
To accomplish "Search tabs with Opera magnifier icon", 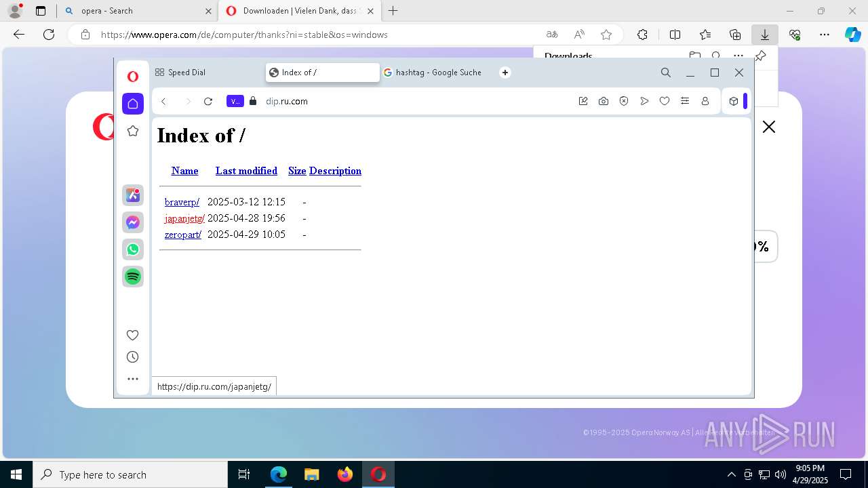I will point(666,73).
